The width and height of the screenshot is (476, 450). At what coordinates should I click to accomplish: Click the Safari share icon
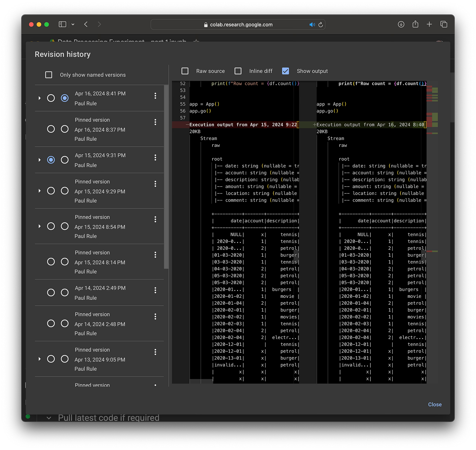pyautogui.click(x=415, y=24)
